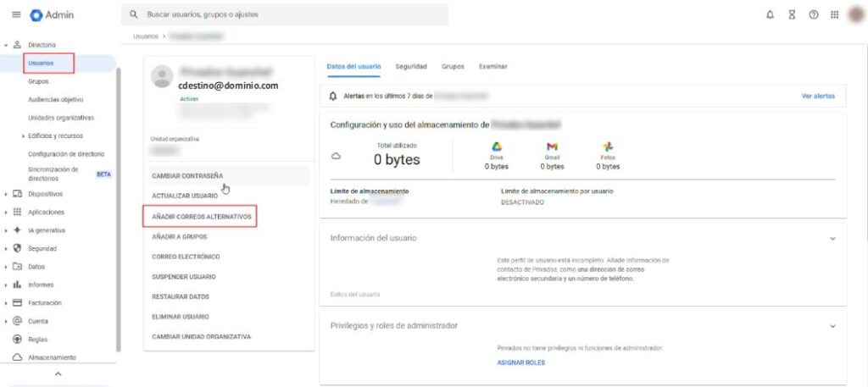Image resolution: width=868 pixels, height=387 pixels.
Task: Click the notifications bell icon
Action: 770,15
